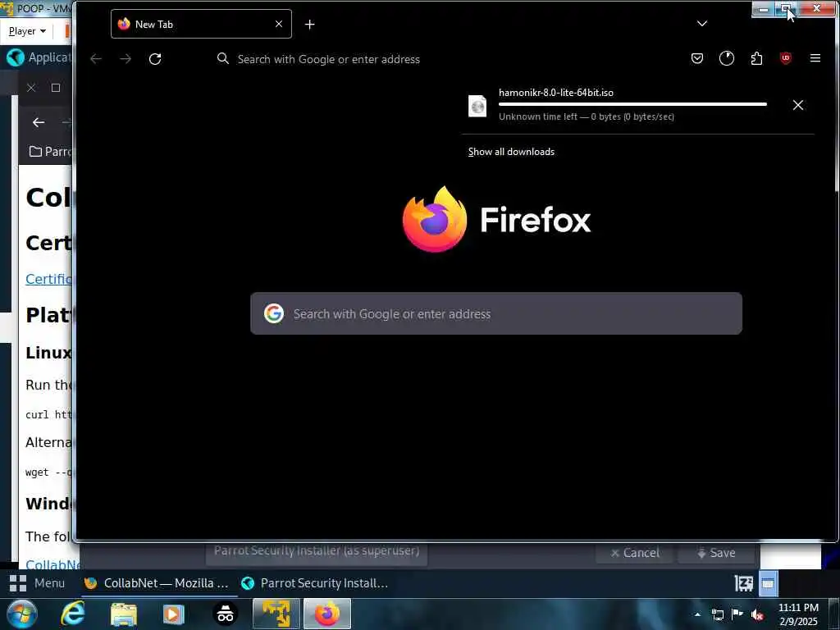Viewport: 840px width, 630px height.
Task: Open uBlock Origin extension icon
Action: (785, 58)
